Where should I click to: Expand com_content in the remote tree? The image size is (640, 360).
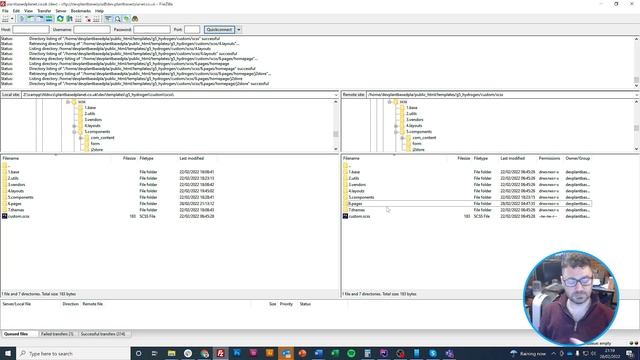[x=402, y=138]
